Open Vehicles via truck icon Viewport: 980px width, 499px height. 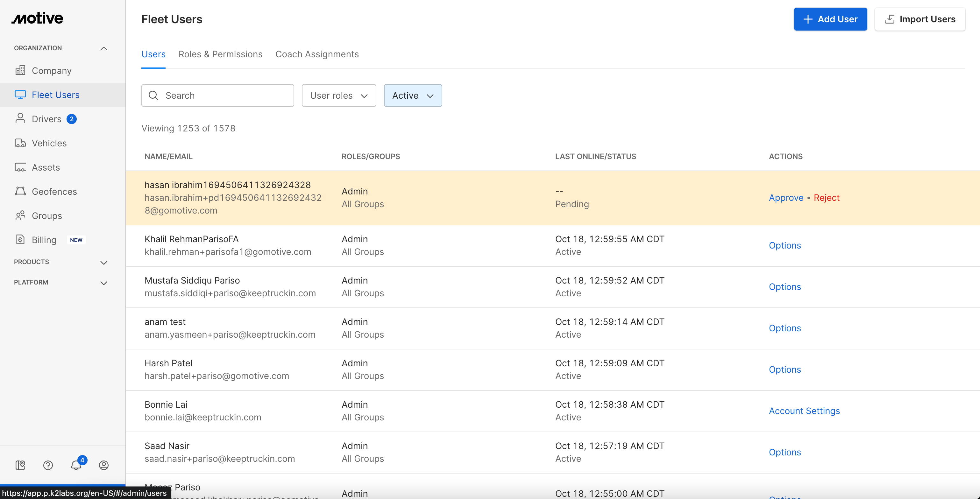tap(20, 143)
